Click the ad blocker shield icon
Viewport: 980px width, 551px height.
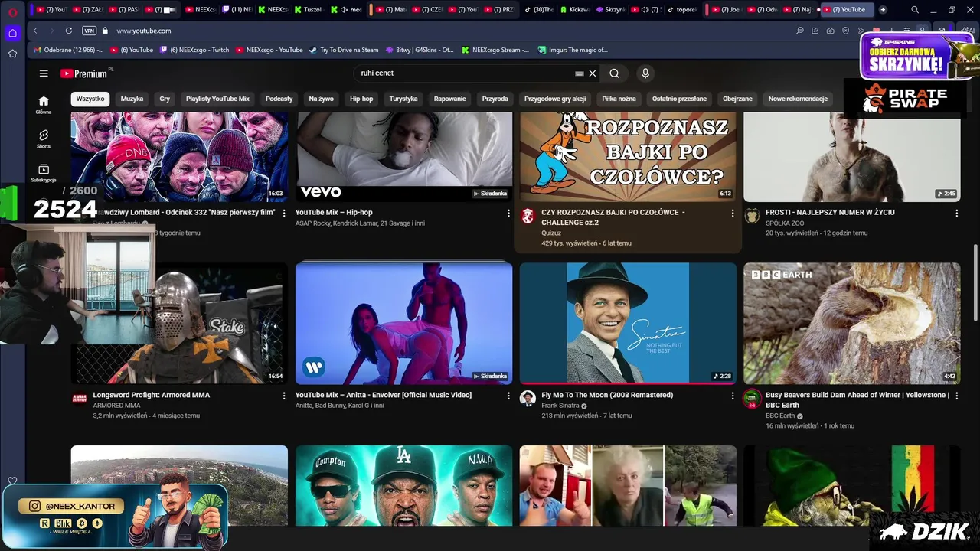pos(846,31)
